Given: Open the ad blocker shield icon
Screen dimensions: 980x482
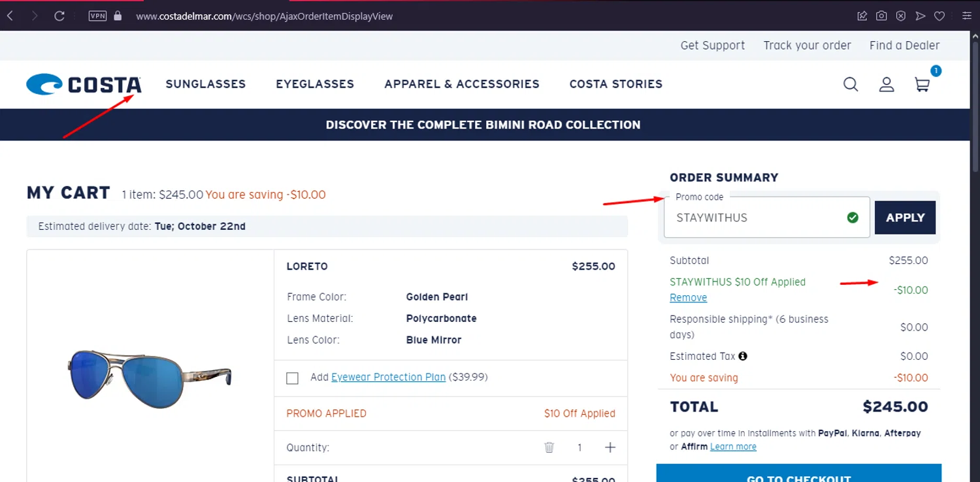Looking at the screenshot, I should click(901, 16).
